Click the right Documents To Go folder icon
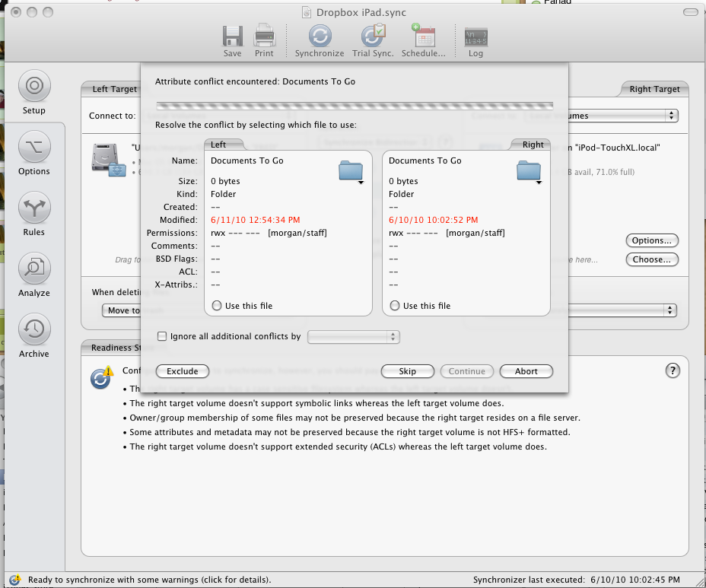Image resolution: width=706 pixels, height=588 pixels. pos(529,171)
